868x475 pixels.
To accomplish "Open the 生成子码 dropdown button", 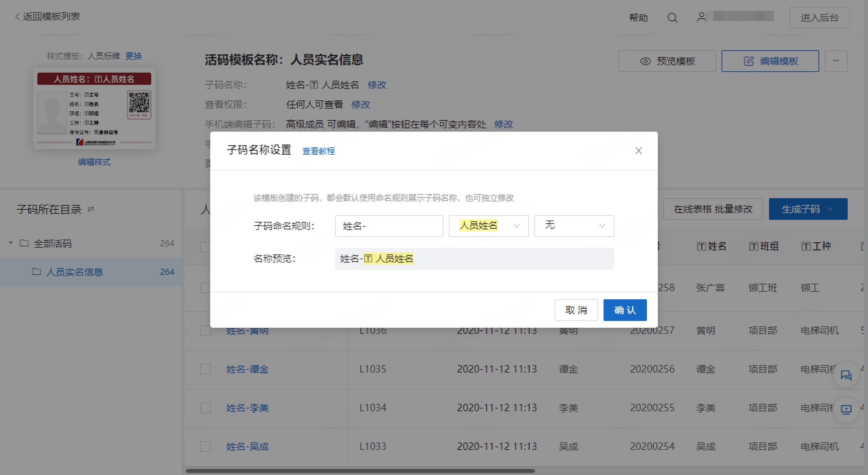I will pyautogui.click(x=808, y=209).
